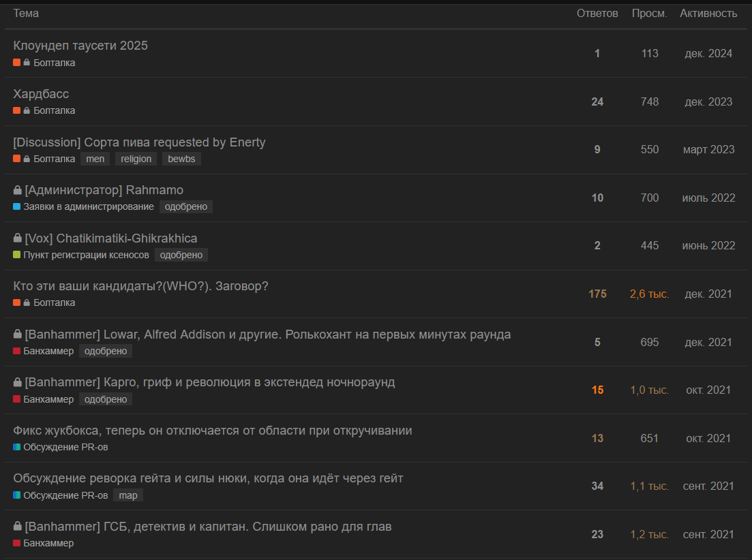This screenshot has width=752, height=560.
Task: Open topic Клоундеп таусети 2025
Action: [80, 46]
